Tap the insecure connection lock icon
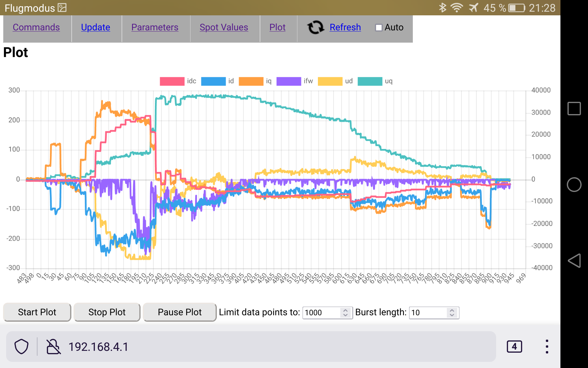The image size is (588, 368). click(53, 347)
